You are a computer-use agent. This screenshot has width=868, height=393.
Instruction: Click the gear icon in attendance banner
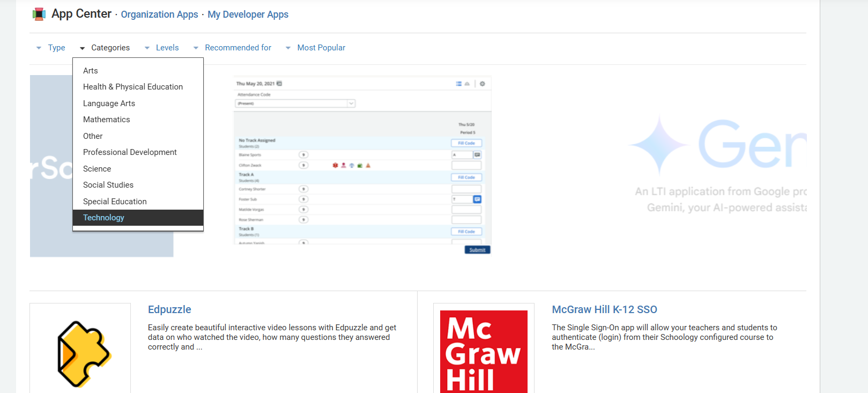click(x=482, y=84)
